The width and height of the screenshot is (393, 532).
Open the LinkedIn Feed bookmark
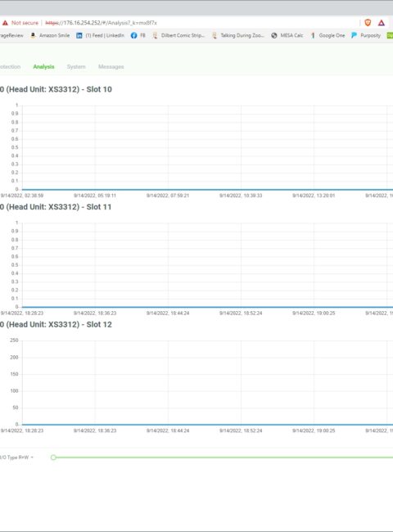(x=101, y=35)
